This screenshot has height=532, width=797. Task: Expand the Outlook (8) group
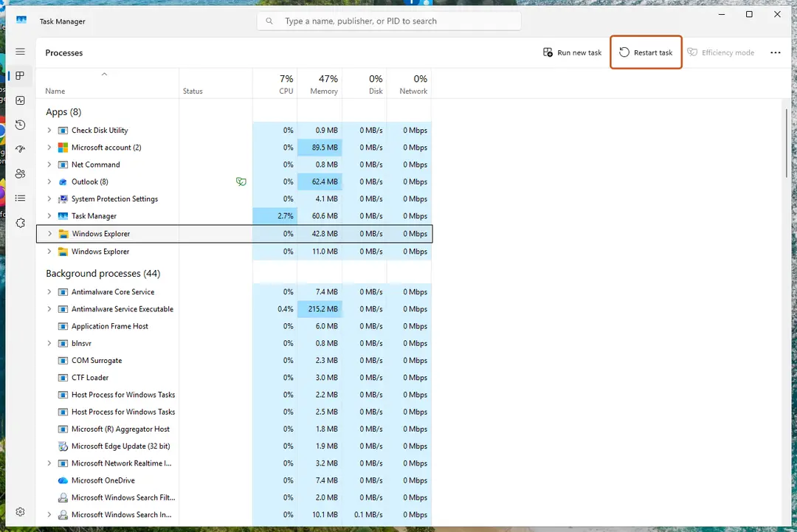tap(49, 182)
